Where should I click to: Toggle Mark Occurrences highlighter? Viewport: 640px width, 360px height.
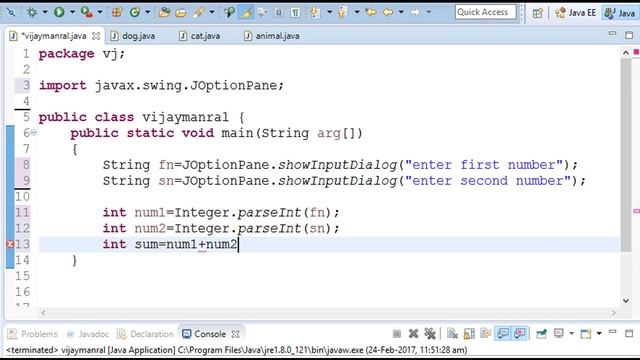click(x=246, y=13)
